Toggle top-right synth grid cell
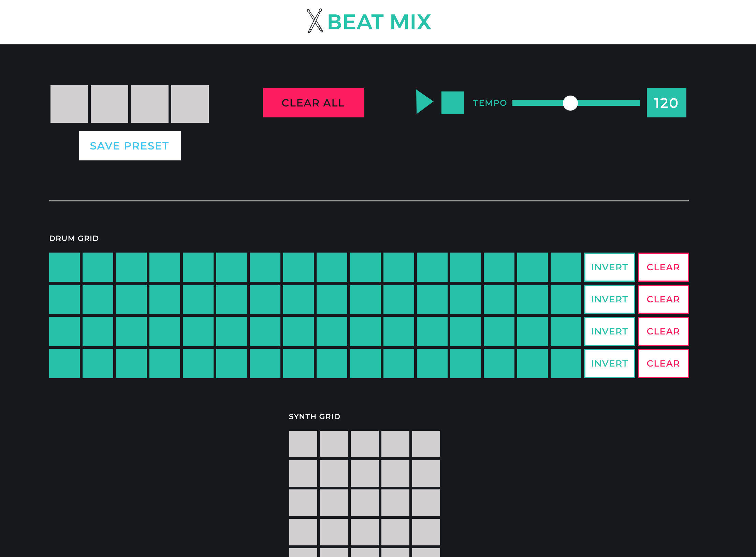The image size is (756, 557). tap(426, 444)
